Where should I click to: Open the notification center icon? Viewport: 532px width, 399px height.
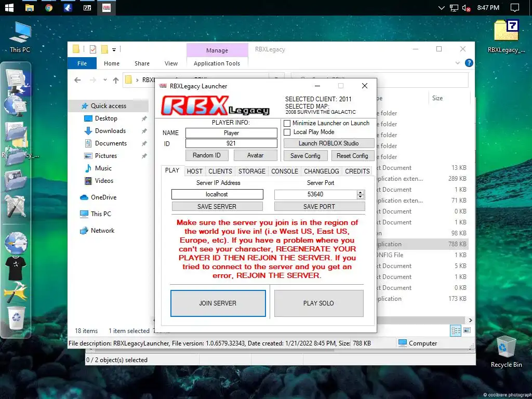515,7
